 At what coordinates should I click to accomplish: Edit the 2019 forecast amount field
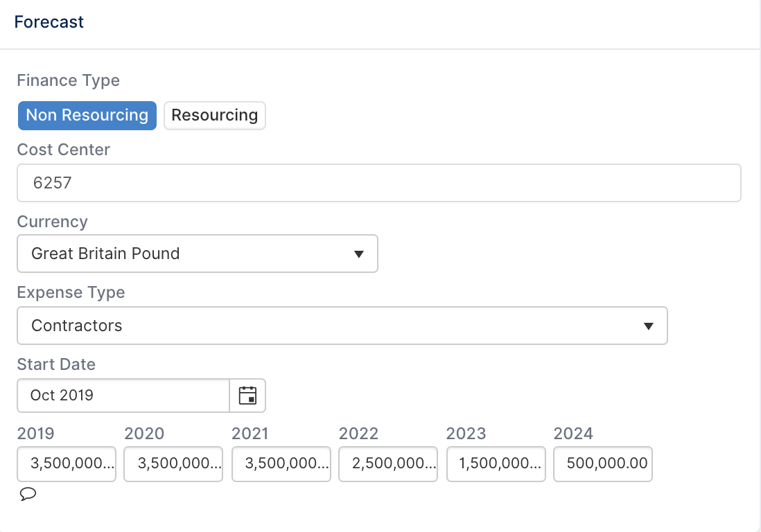pyautogui.click(x=67, y=463)
